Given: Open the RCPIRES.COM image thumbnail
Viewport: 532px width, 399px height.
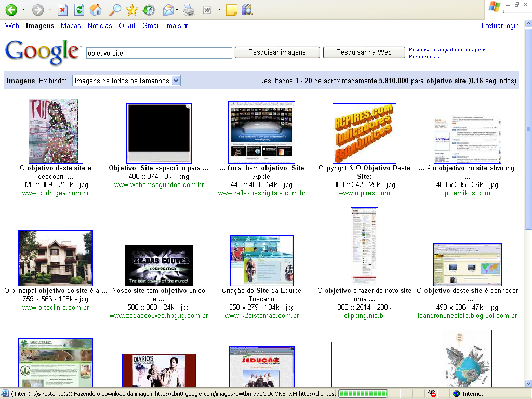Looking at the screenshot, I should tap(364, 133).
